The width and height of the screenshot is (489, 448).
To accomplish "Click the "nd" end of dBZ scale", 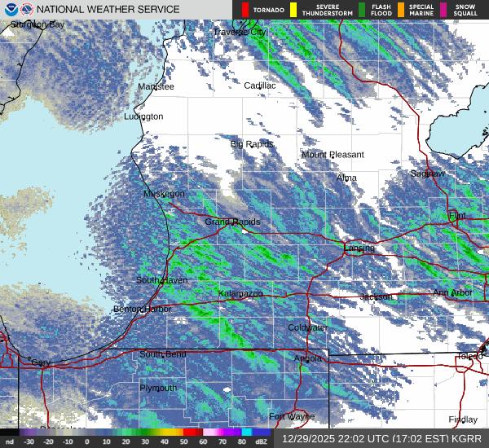I will click(10, 441).
